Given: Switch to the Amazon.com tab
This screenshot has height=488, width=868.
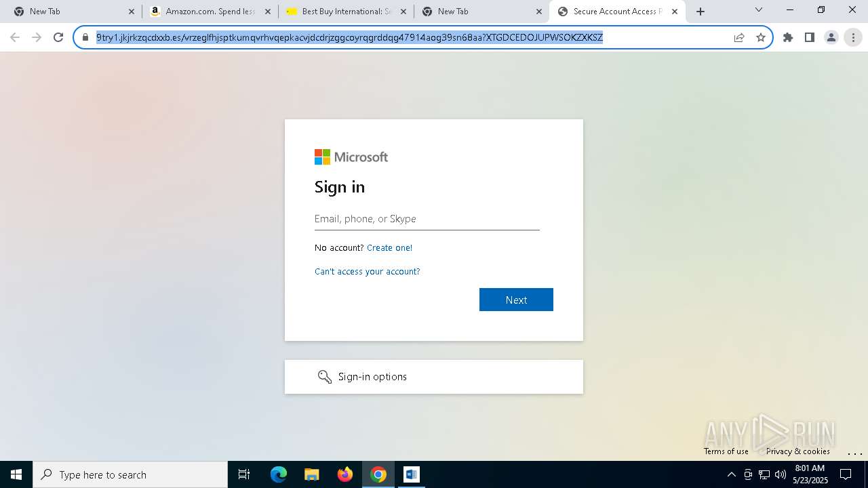Looking at the screenshot, I should [210, 12].
